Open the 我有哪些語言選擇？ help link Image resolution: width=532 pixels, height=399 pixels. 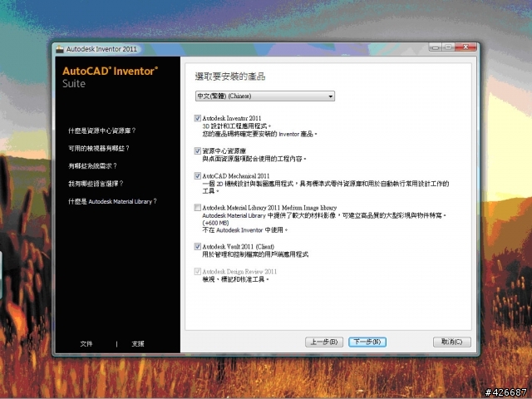(x=96, y=184)
